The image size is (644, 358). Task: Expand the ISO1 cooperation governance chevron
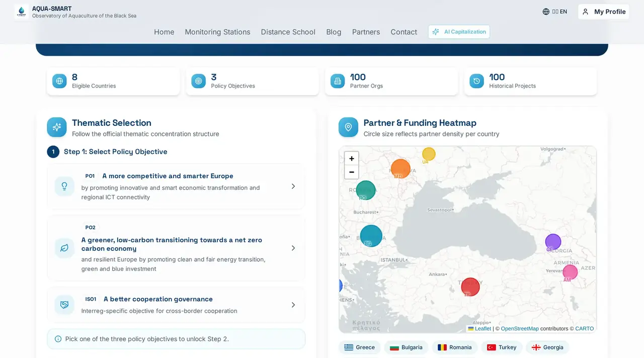point(293,305)
